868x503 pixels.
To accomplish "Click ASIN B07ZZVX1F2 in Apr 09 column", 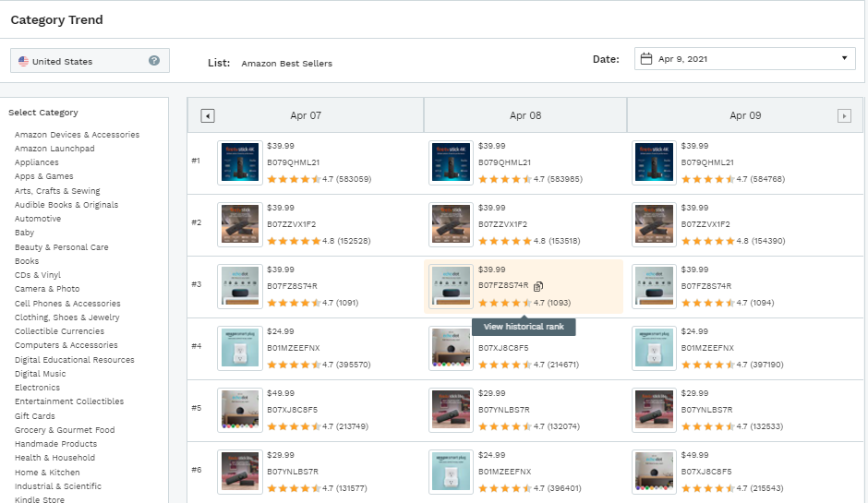I will tap(705, 224).
